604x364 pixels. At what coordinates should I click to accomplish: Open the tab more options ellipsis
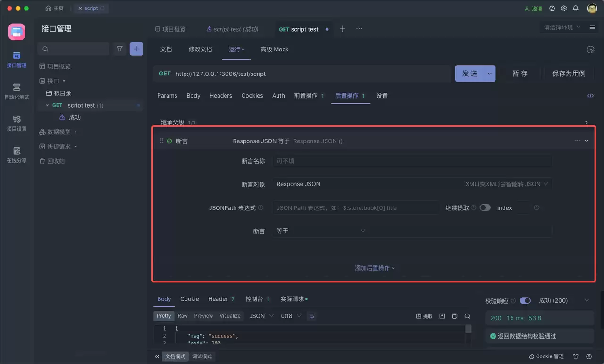[x=359, y=29]
